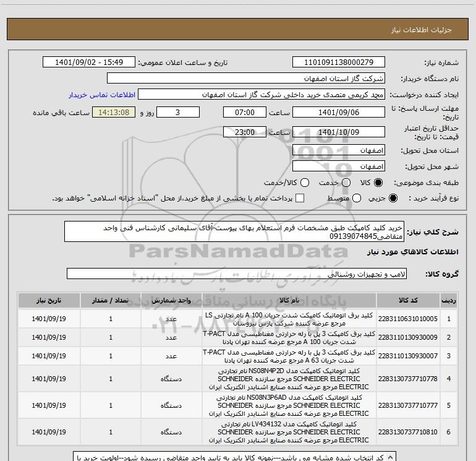Screen dimensions: 476x461
Task: Click the ردیف column header
Action: [449, 301]
